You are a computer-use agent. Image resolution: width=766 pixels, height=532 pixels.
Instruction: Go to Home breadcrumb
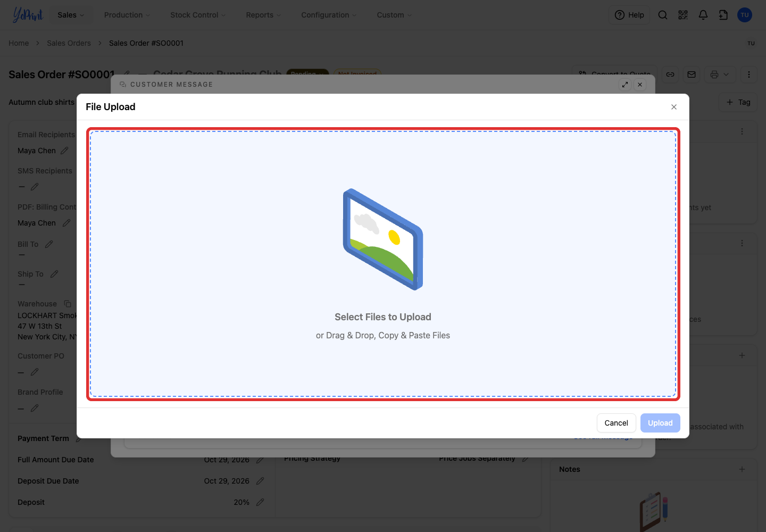pos(19,43)
